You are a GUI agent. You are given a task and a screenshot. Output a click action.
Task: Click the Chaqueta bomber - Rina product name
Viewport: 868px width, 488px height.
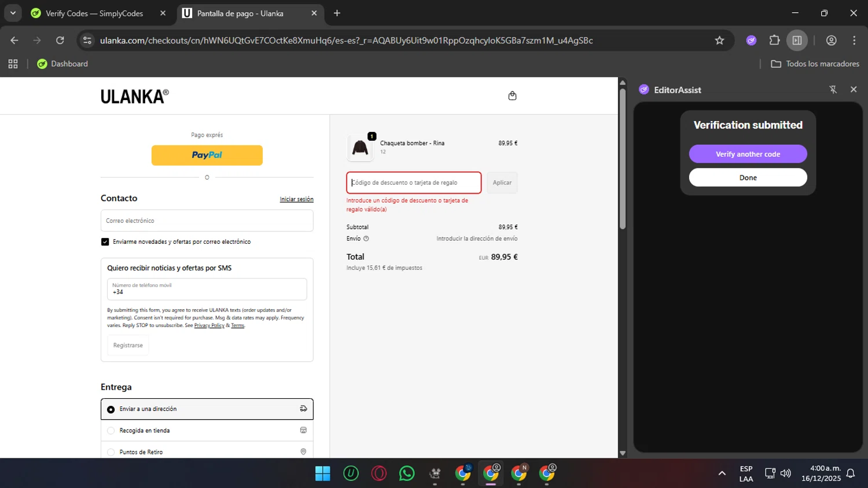point(412,143)
